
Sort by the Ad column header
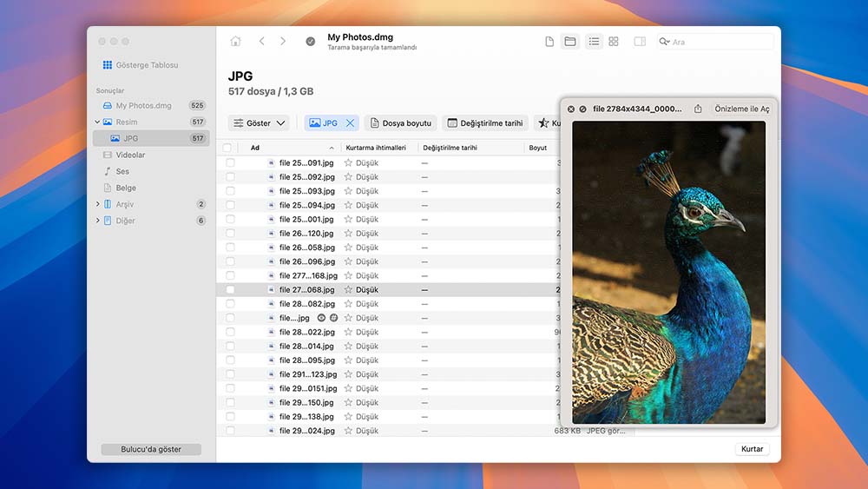point(254,148)
